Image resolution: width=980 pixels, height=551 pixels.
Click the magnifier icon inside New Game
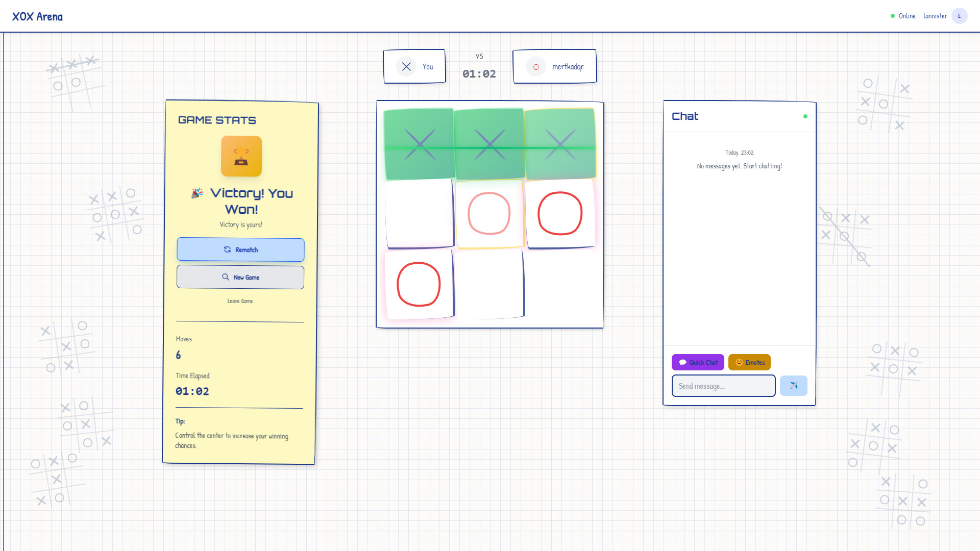click(225, 277)
